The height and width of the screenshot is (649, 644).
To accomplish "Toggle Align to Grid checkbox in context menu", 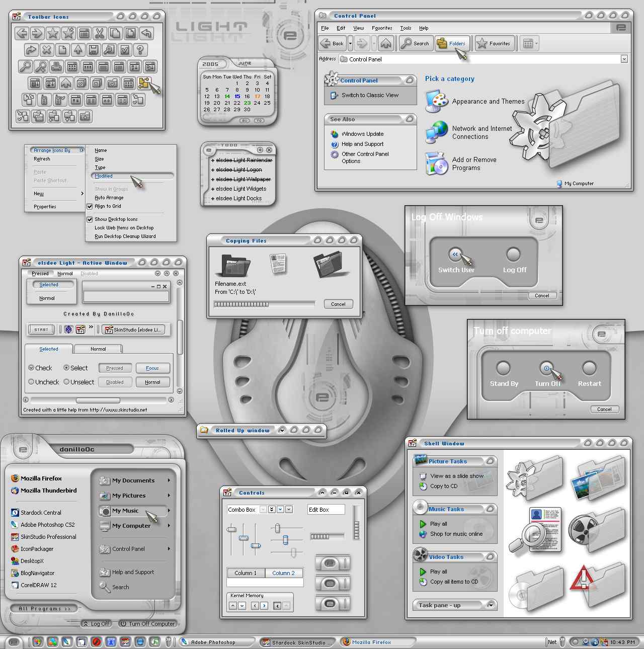I will tap(90, 206).
